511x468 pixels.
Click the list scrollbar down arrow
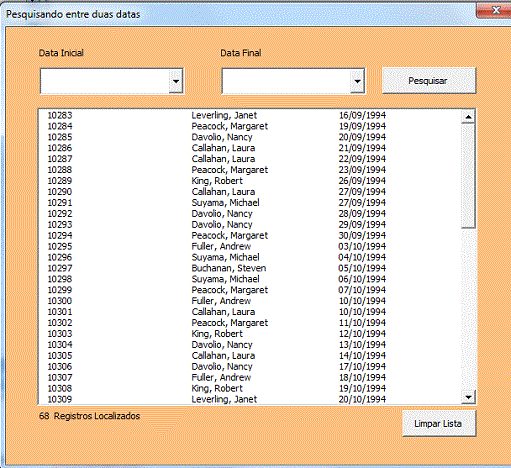468,397
